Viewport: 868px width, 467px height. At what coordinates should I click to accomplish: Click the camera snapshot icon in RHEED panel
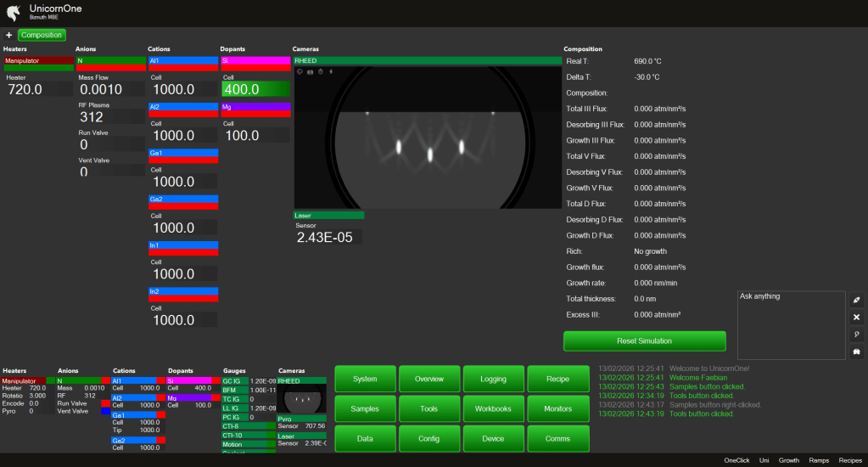coord(311,72)
